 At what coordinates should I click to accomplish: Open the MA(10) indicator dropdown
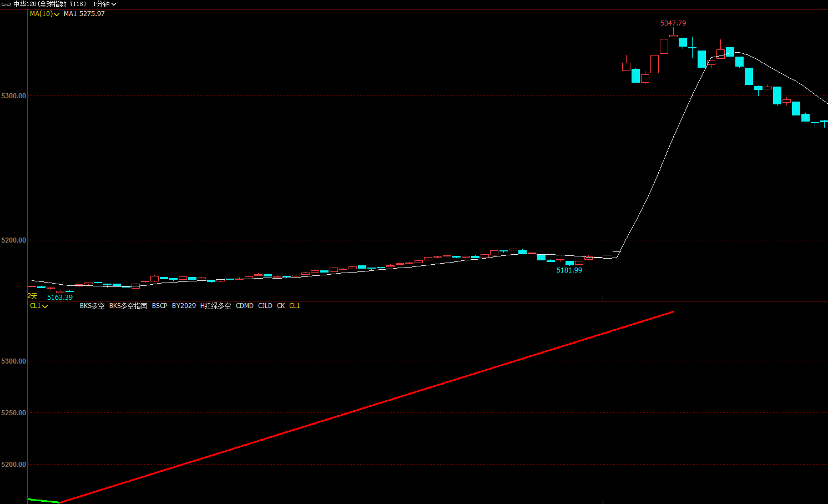click(44, 14)
